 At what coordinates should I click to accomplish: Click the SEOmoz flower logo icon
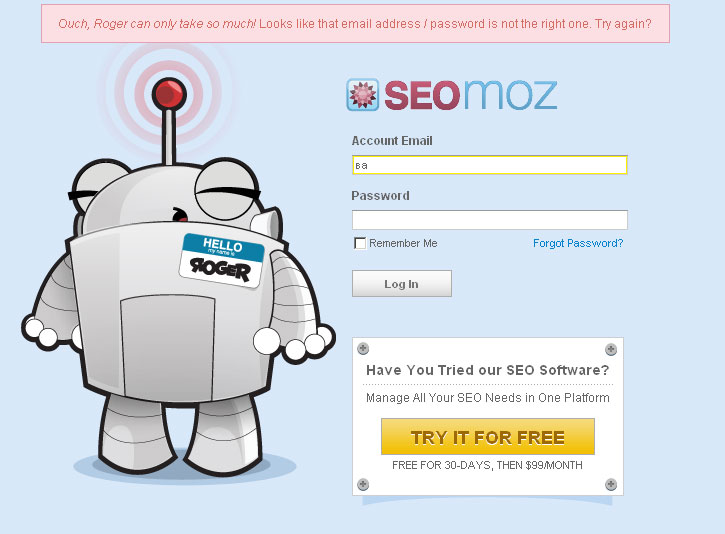pyautogui.click(x=362, y=95)
